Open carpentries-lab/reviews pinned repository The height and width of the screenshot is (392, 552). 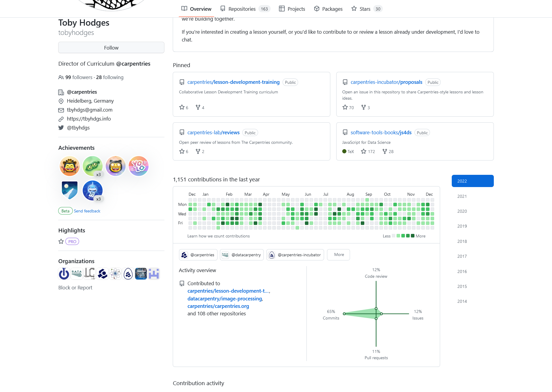point(213,132)
